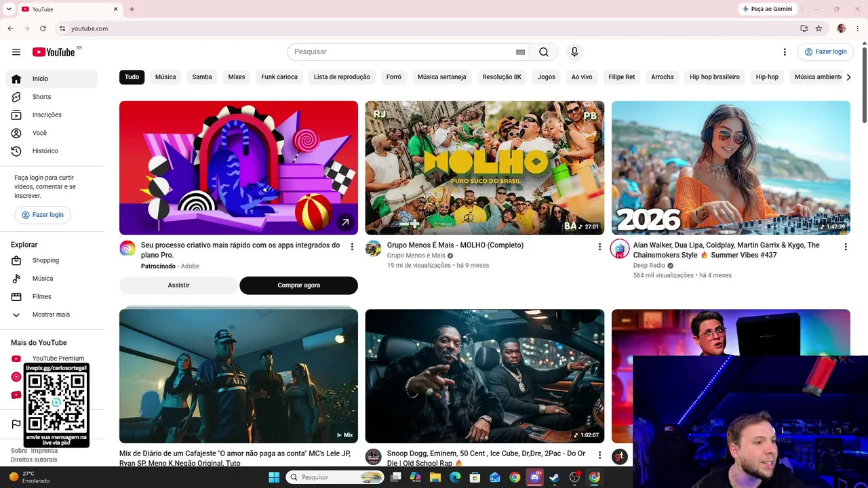This screenshot has height=488, width=868.
Task: Click the Comprar agora button
Action: click(298, 285)
